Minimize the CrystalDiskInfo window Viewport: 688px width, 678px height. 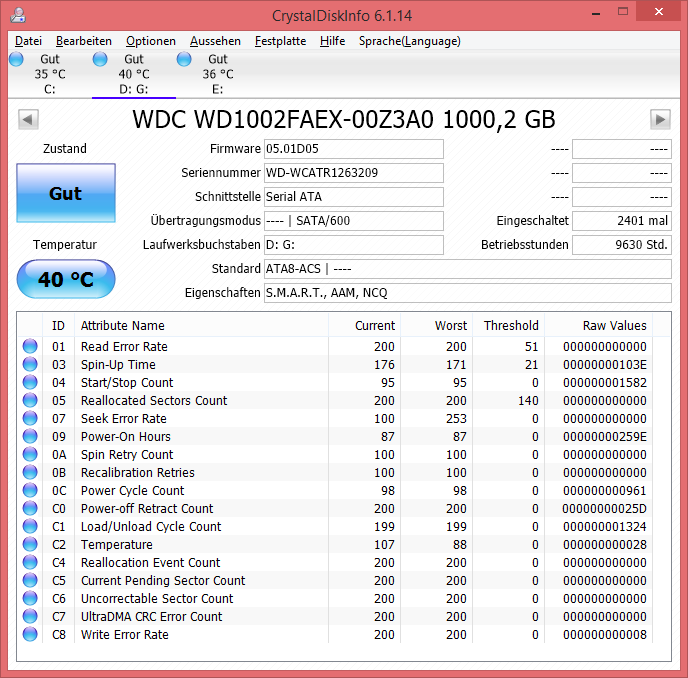click(596, 13)
